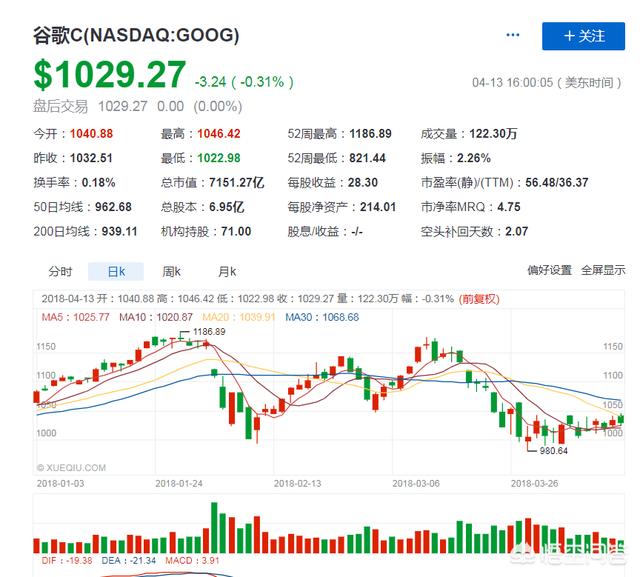Click the 2018-01-03 date axis label
Viewport: 640px width, 577px height.
60,484
